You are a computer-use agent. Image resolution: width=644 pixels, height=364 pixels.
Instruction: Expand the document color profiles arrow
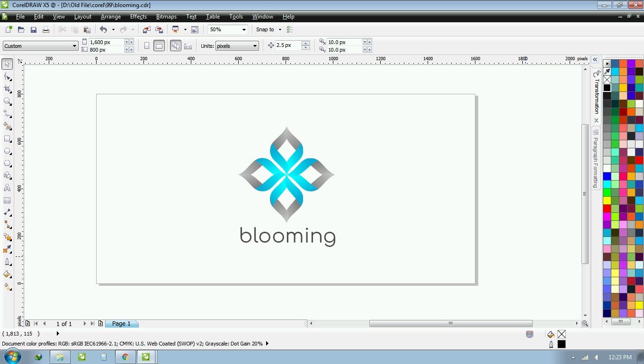[267, 344]
